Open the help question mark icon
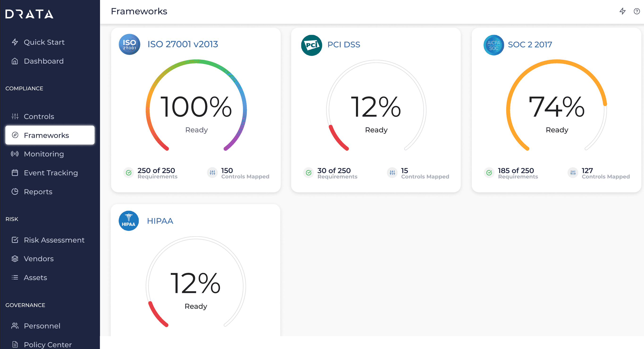 click(637, 11)
